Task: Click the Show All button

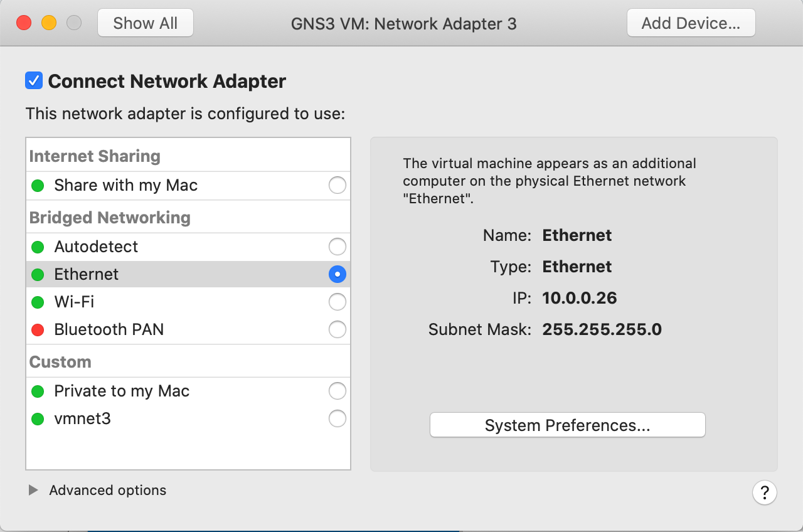Action: [x=146, y=23]
